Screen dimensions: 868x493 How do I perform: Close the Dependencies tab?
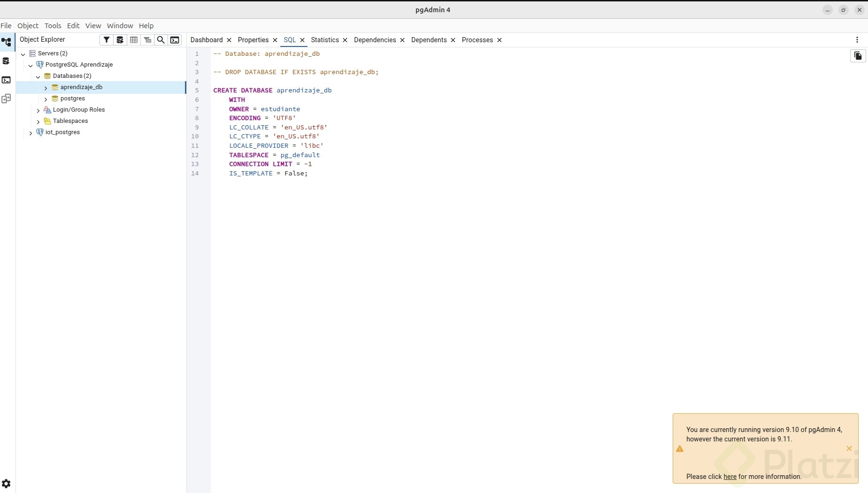point(402,40)
